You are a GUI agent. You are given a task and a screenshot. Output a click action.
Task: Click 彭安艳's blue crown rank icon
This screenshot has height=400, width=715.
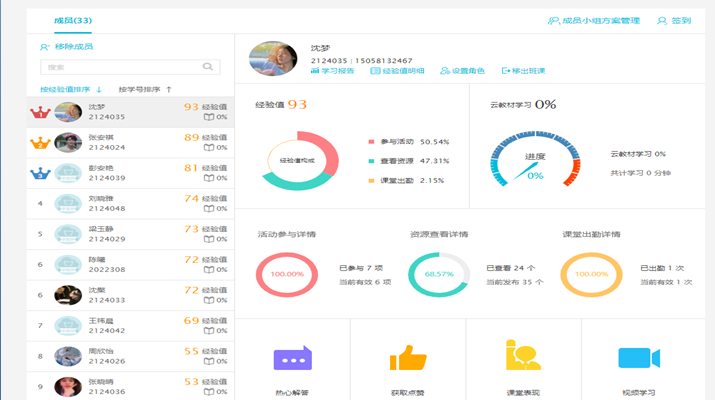point(40,173)
